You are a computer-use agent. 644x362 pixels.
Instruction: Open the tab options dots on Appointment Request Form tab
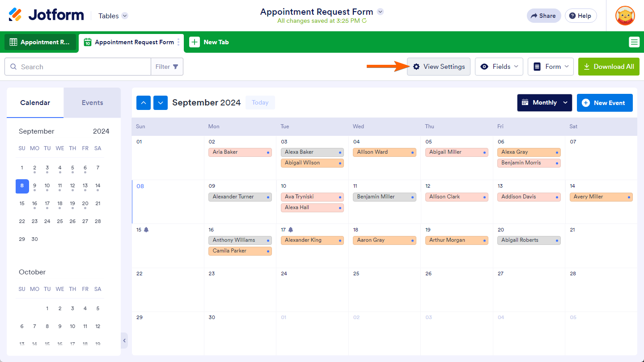178,42
